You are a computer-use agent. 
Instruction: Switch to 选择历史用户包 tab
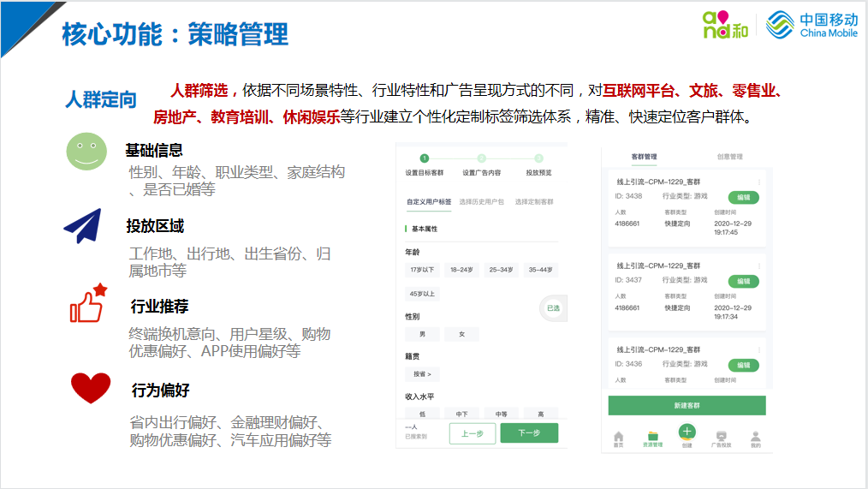coord(482,202)
